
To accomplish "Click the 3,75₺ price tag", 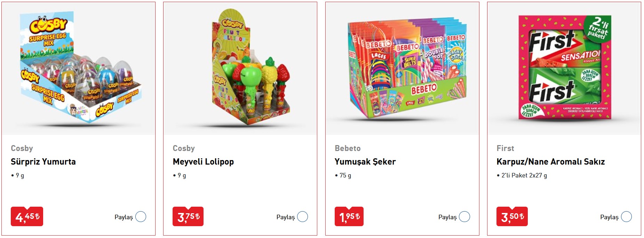I will tap(188, 216).
